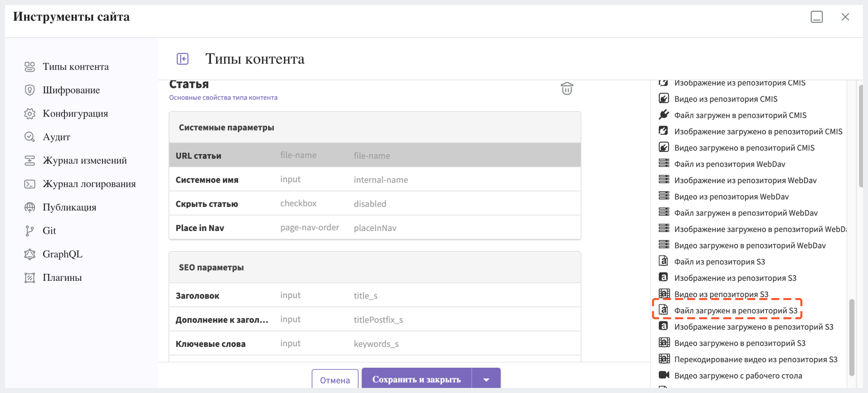The image size is (868, 393).
Task: Select the SEO параметры section header
Action: [375, 267]
